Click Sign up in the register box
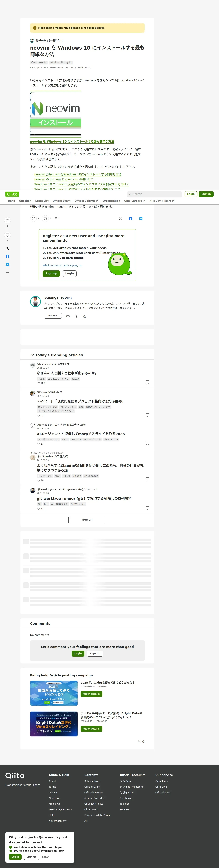Image resolution: width=219 pixels, height=868 pixels. click(51, 274)
